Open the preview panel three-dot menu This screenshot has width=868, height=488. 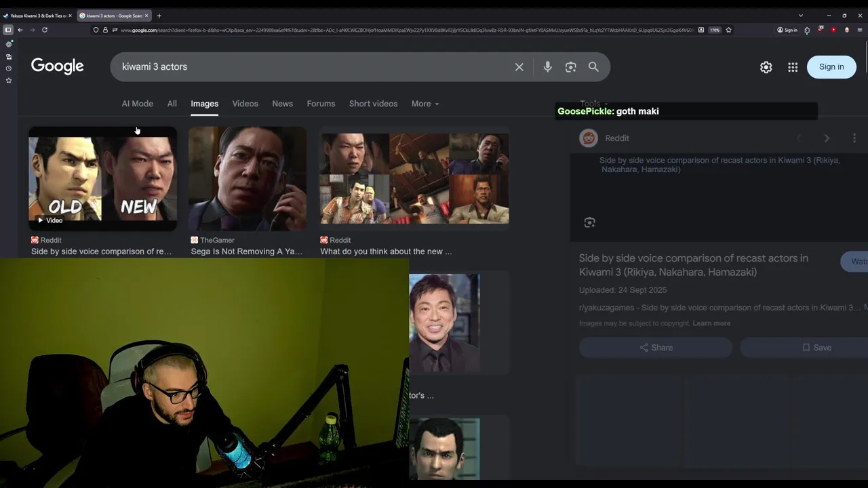(x=854, y=138)
